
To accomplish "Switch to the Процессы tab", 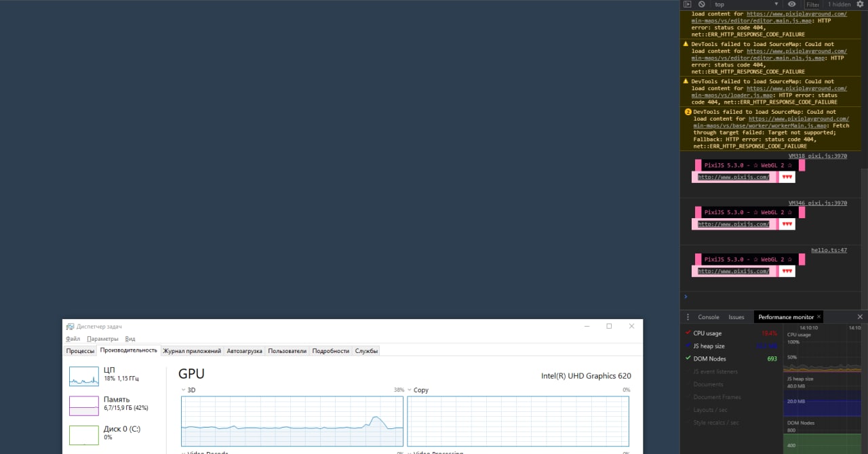I will tap(80, 351).
